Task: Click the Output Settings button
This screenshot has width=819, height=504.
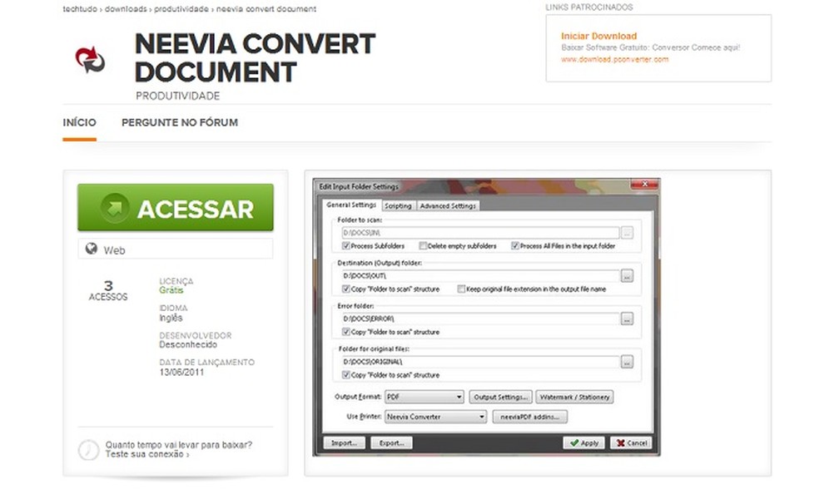Action: pos(500,397)
